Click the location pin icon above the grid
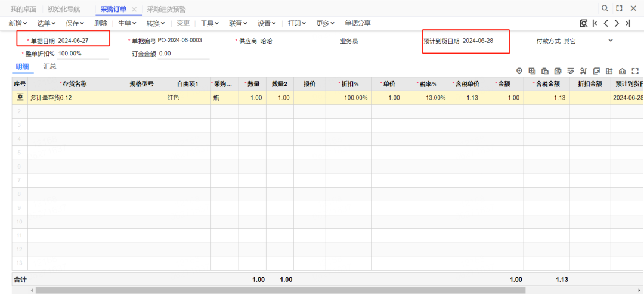Image resolution: width=644 pixels, height=295 pixels. 519,71
